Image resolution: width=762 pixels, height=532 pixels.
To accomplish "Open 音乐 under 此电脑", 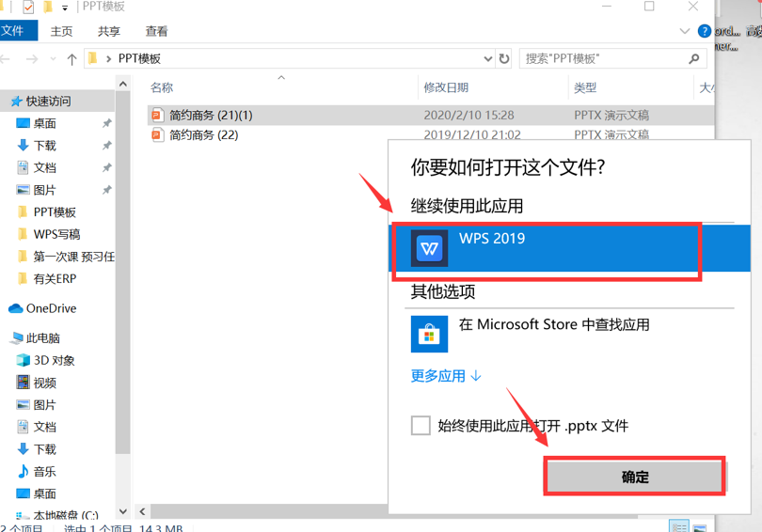I will click(45, 471).
